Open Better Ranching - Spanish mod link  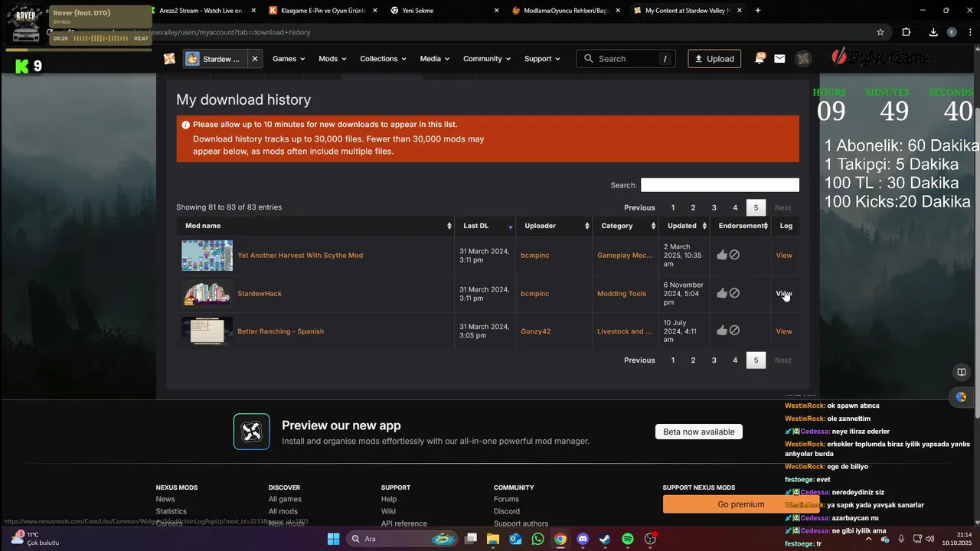[x=280, y=331]
